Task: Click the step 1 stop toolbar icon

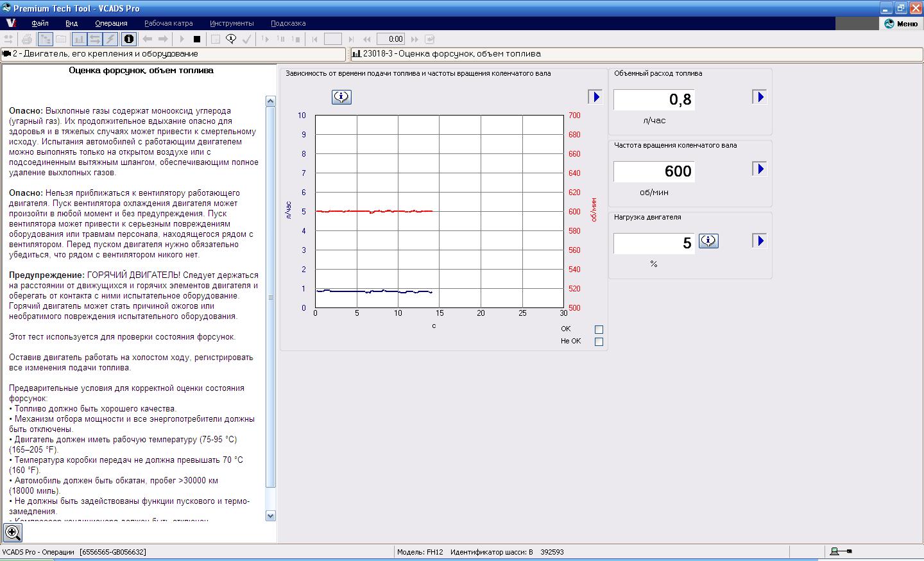Action: tap(296, 39)
